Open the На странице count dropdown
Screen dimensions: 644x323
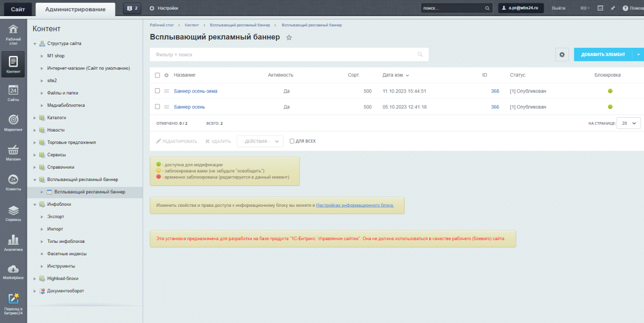(628, 123)
